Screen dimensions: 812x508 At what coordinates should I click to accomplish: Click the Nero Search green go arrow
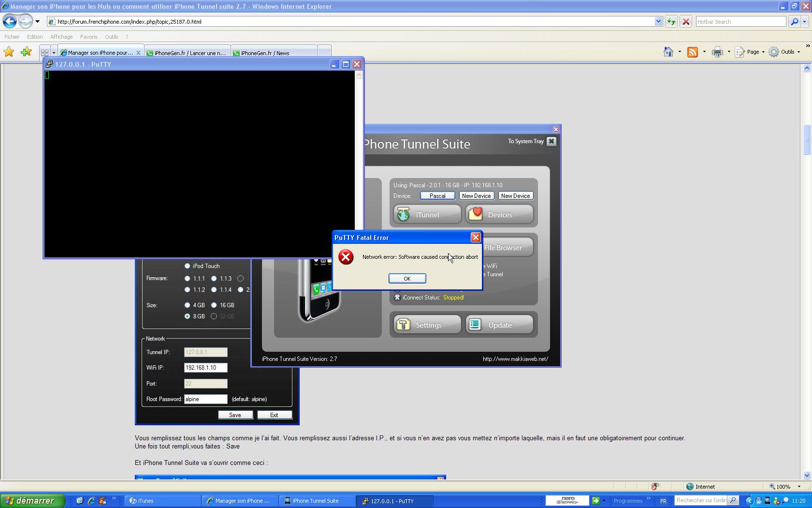[x=595, y=501]
